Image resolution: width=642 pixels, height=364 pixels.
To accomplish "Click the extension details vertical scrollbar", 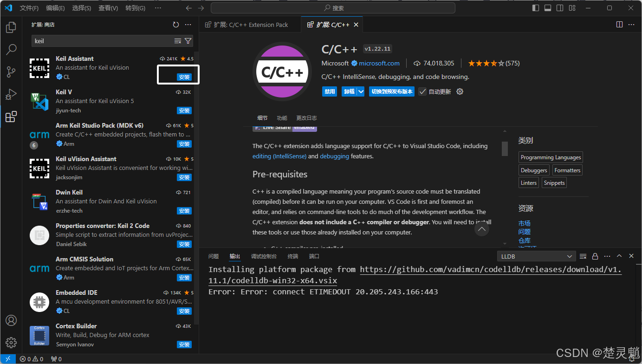I will 505,149.
